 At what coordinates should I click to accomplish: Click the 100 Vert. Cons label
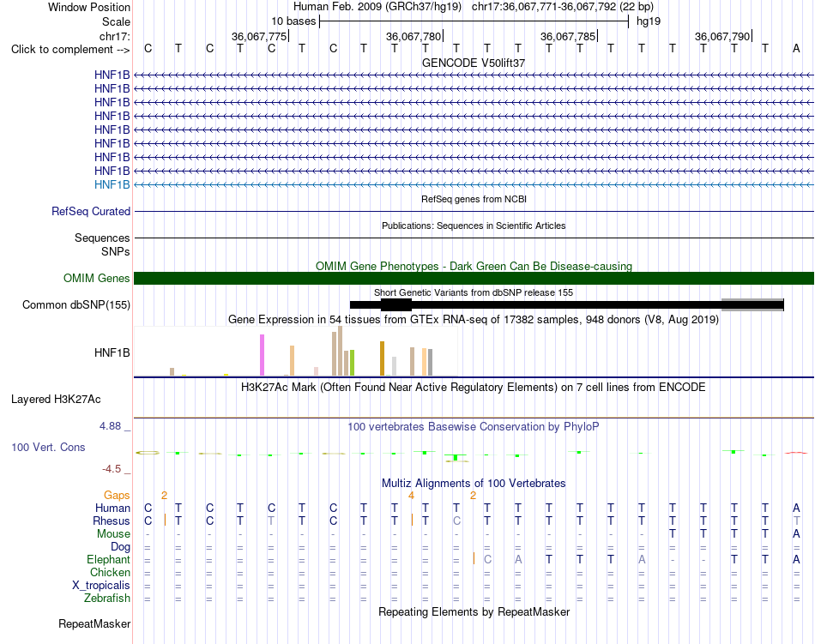[48, 447]
